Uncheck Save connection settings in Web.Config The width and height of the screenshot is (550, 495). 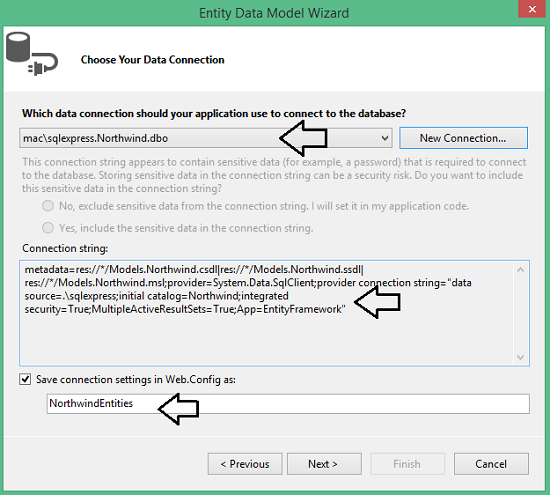click(25, 379)
